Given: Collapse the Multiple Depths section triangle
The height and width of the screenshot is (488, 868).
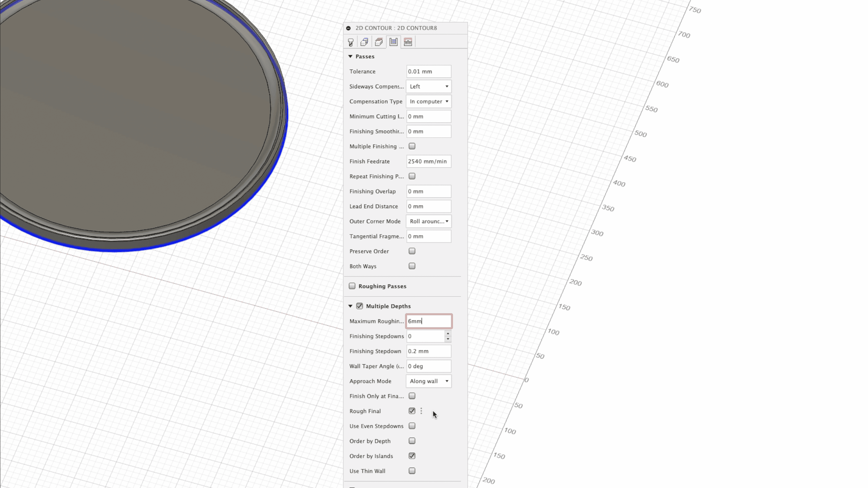Looking at the screenshot, I should tap(350, 306).
